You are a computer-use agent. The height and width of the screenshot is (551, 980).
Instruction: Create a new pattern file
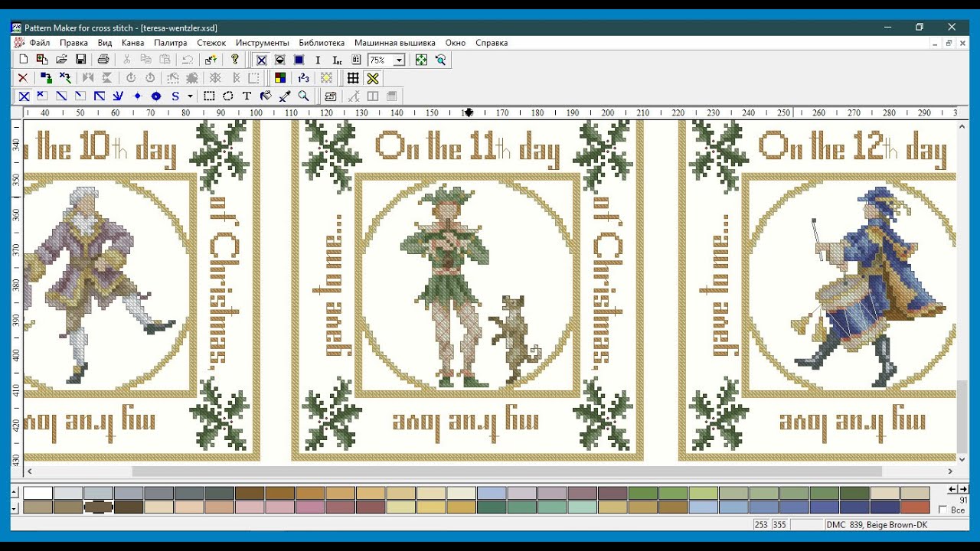click(x=24, y=60)
